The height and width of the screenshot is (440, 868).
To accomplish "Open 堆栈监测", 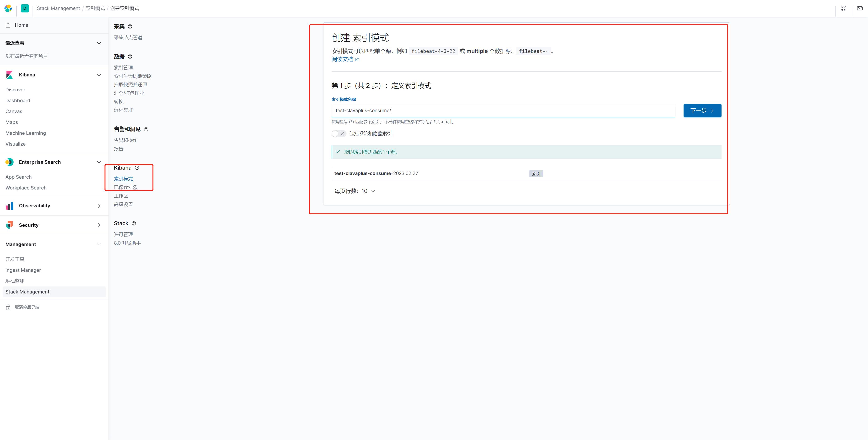I will (15, 281).
